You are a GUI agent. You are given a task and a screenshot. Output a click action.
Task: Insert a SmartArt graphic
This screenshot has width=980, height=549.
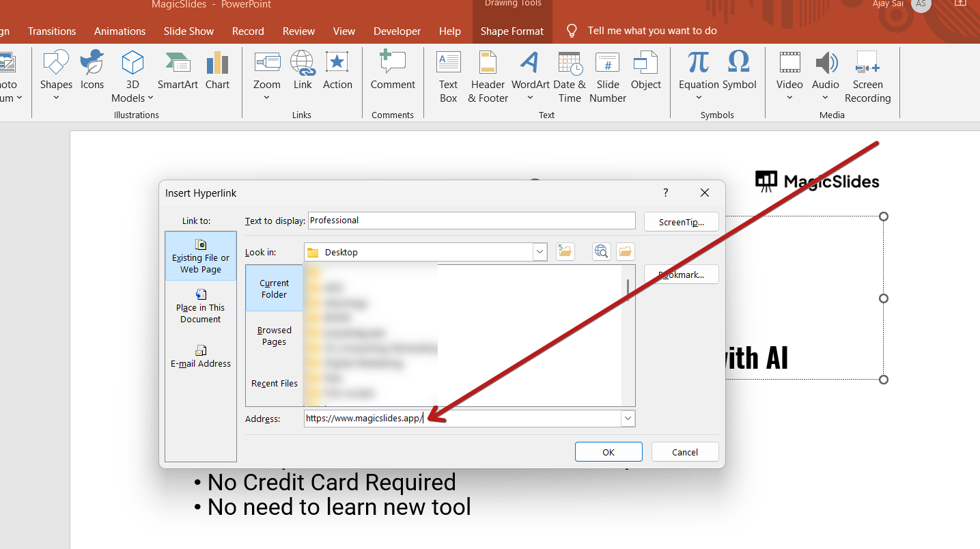178,71
